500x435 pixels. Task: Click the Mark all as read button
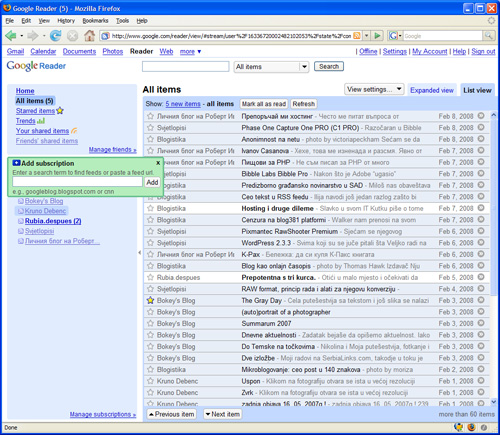[264, 104]
